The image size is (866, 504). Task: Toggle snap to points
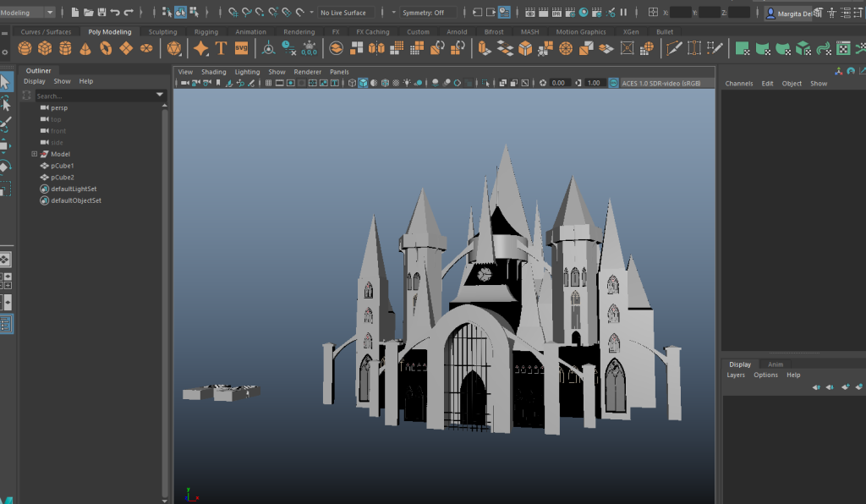(x=260, y=12)
